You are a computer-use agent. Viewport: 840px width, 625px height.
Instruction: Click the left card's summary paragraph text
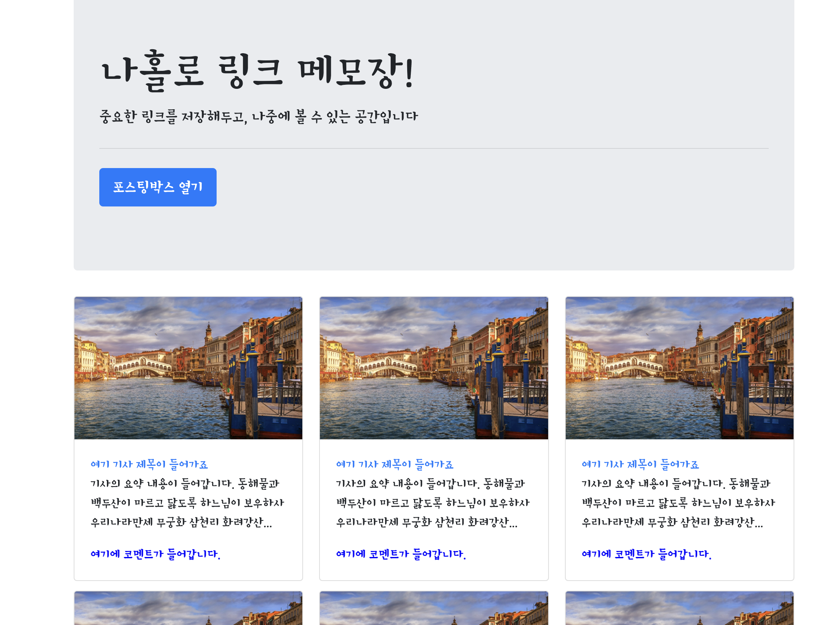(187, 503)
